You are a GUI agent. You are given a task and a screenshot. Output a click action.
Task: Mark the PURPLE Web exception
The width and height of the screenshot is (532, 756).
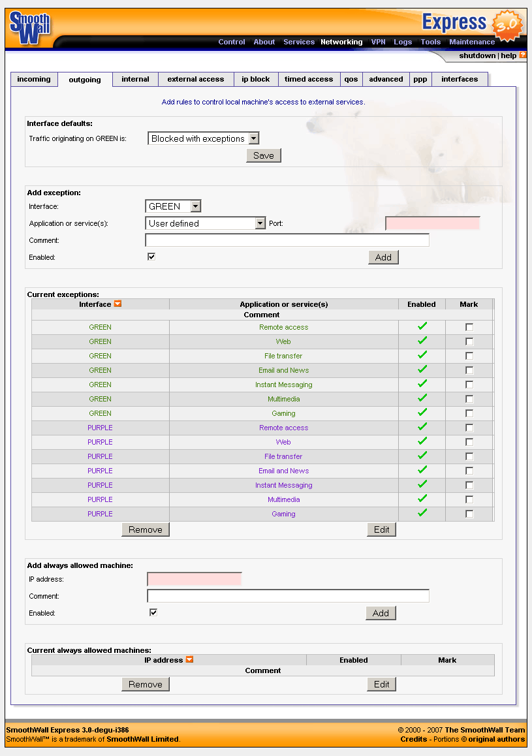click(x=469, y=442)
